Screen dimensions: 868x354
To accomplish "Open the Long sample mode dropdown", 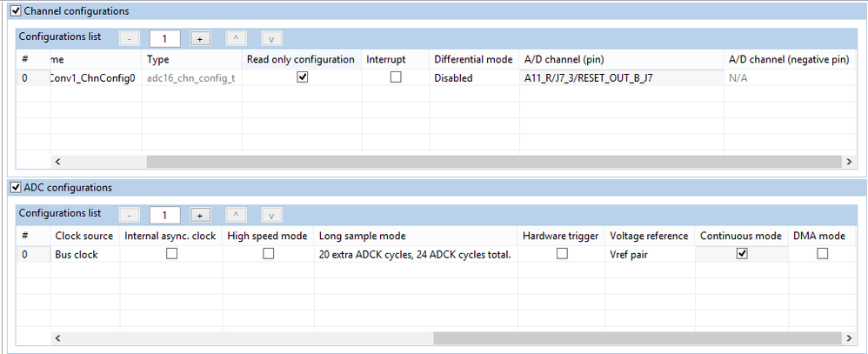I will [414, 255].
